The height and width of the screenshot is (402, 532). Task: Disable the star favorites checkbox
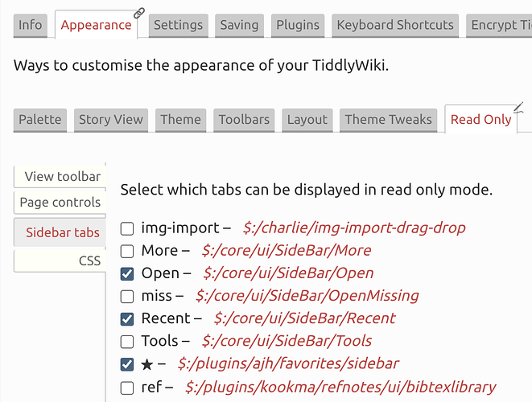(127, 363)
